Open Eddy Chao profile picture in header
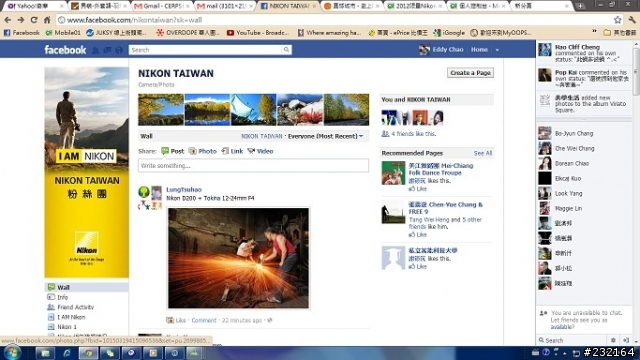 424,50
